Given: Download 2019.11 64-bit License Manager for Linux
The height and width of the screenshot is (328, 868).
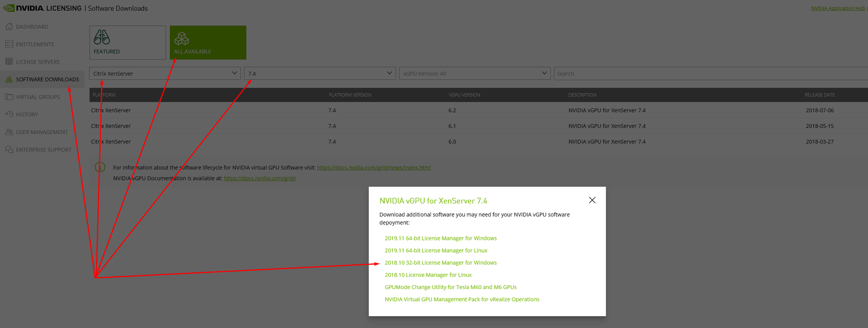Looking at the screenshot, I should pos(436,251).
